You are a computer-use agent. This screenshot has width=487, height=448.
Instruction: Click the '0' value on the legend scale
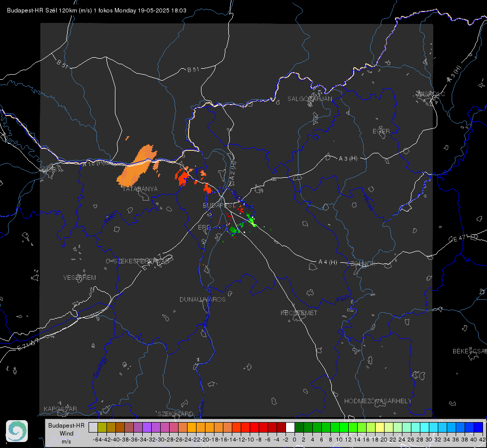294,440
